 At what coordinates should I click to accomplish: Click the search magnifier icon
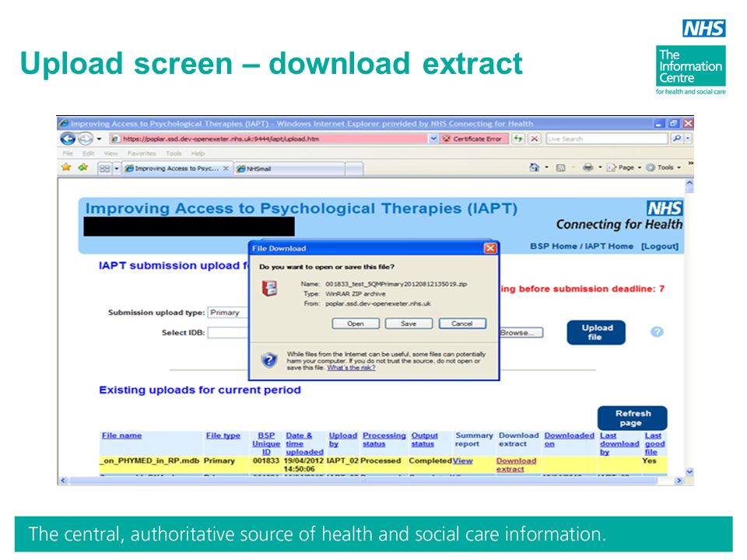coord(676,138)
